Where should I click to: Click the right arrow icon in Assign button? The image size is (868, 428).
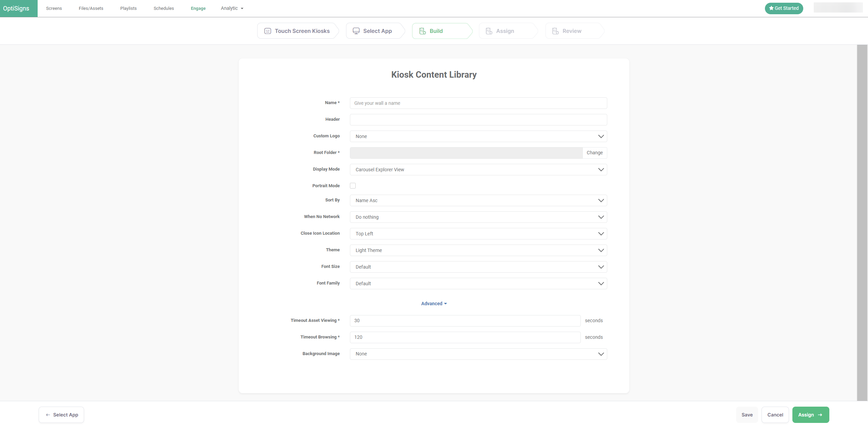click(x=820, y=415)
